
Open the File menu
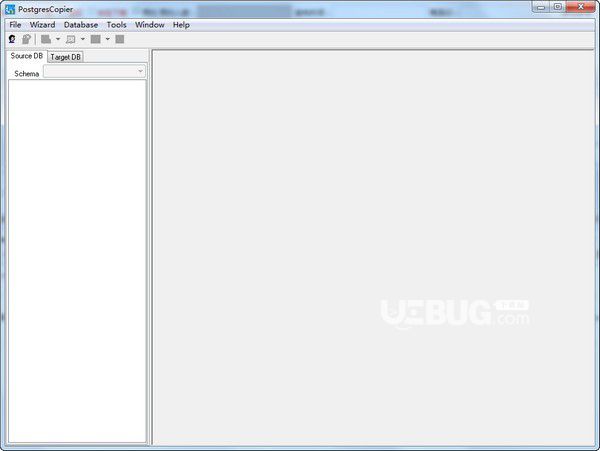click(x=15, y=25)
